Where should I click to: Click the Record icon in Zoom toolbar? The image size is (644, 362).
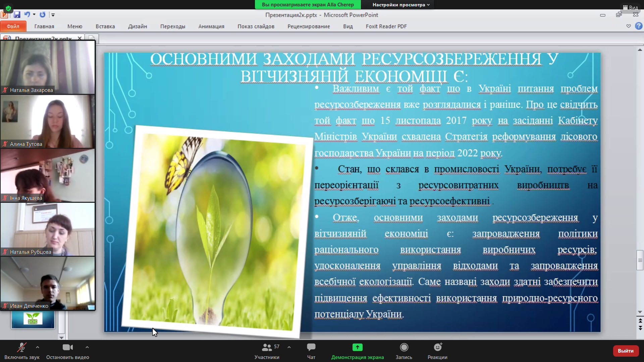[x=404, y=348]
